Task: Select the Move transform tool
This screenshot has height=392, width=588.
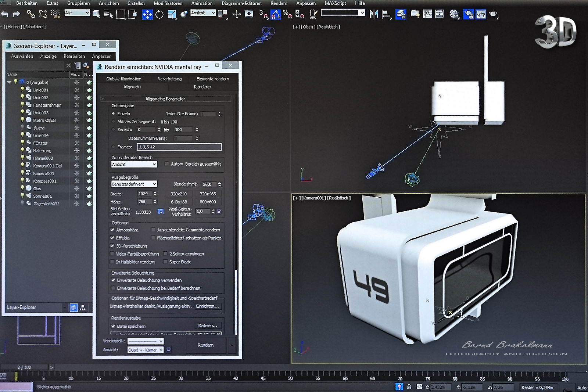Action: click(147, 14)
